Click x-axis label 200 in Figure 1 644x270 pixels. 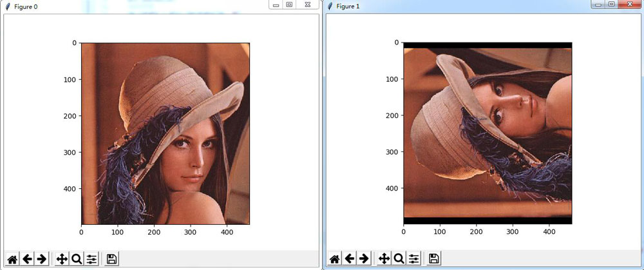point(477,232)
